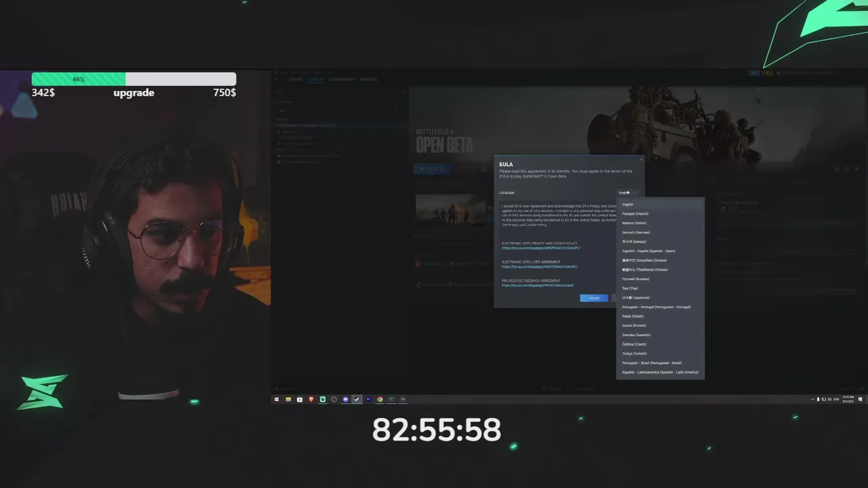Open the LIBRARY tab in Steam
This screenshot has width=868, height=488.
pyautogui.click(x=315, y=79)
